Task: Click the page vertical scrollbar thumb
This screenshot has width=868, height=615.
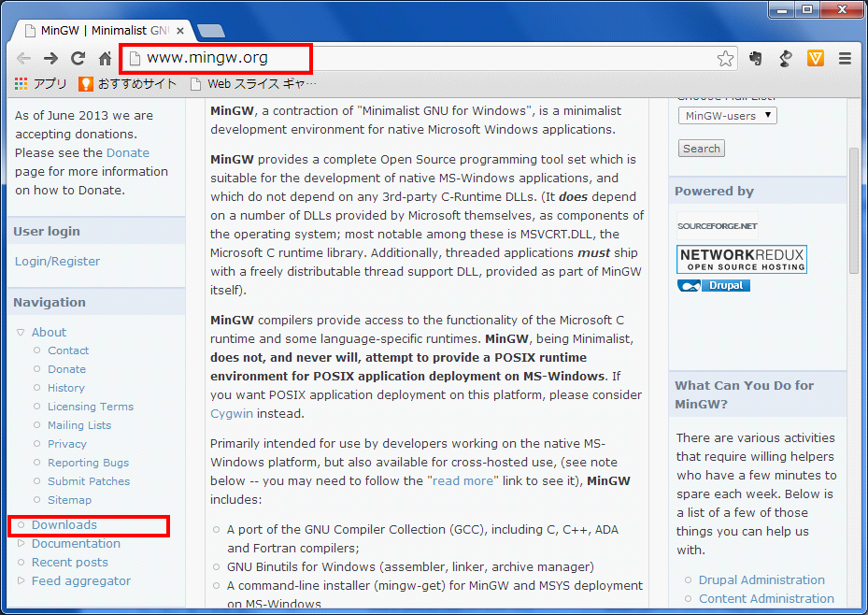Action: coord(854,211)
